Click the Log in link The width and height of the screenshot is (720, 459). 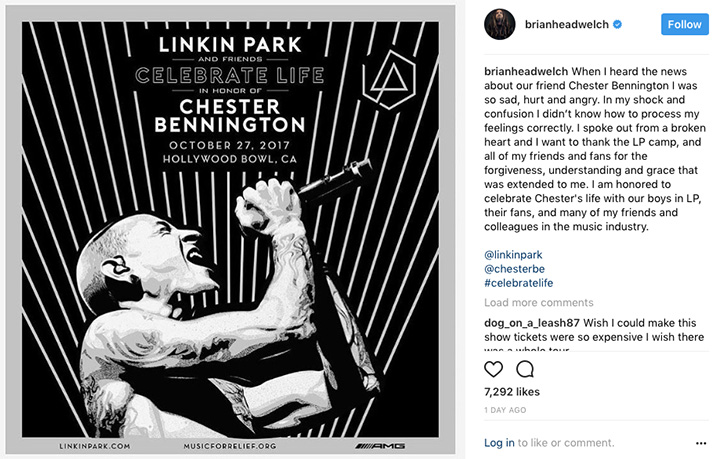(499, 442)
